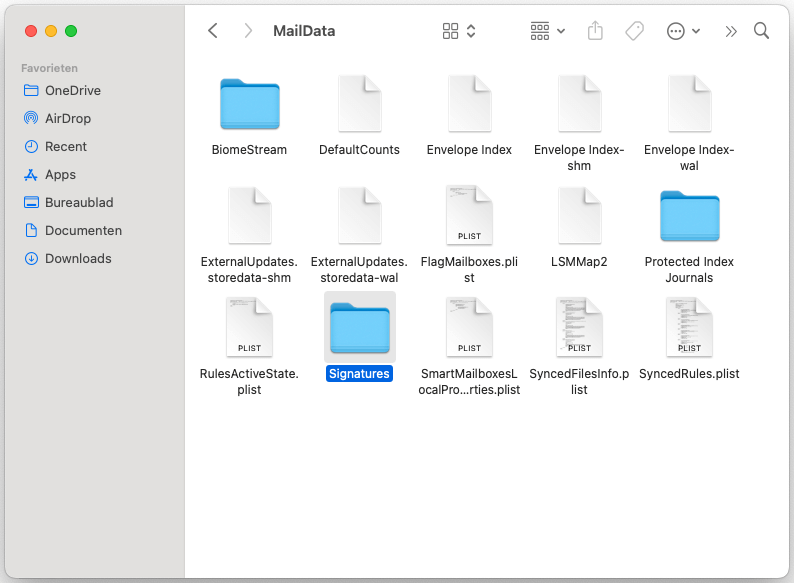Image resolution: width=794 pixels, height=583 pixels.
Task: Click the Tags toolbar icon
Action: (x=634, y=31)
